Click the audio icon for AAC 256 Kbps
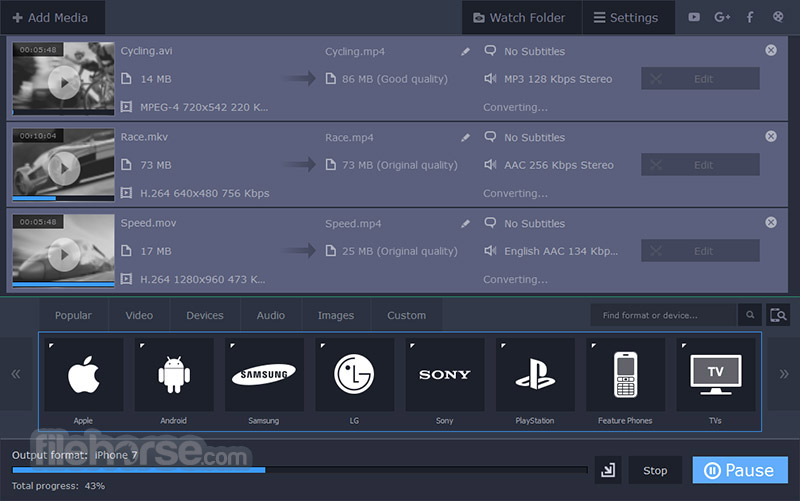The image size is (800, 501). point(490,165)
